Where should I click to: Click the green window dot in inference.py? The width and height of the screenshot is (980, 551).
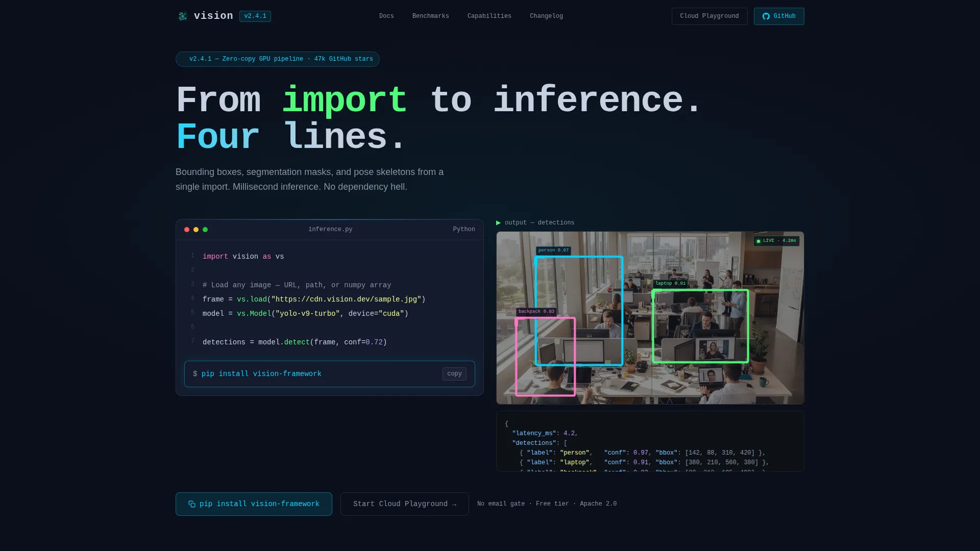[205, 230]
